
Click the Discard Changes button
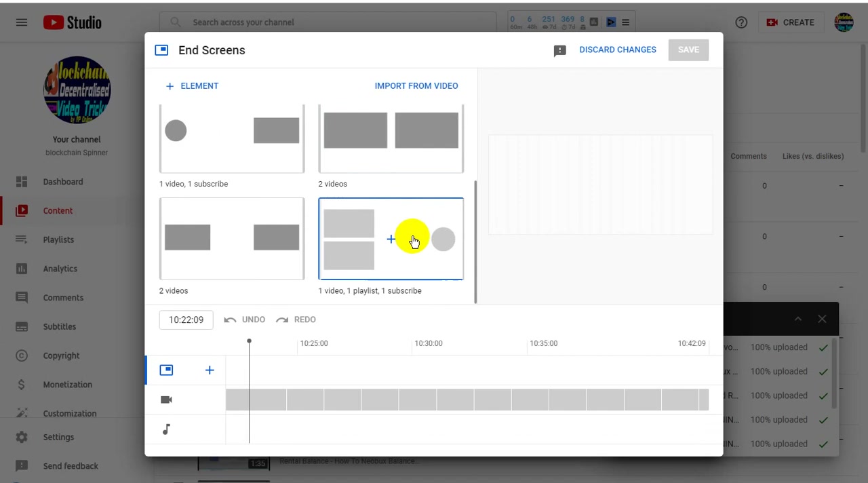click(618, 50)
